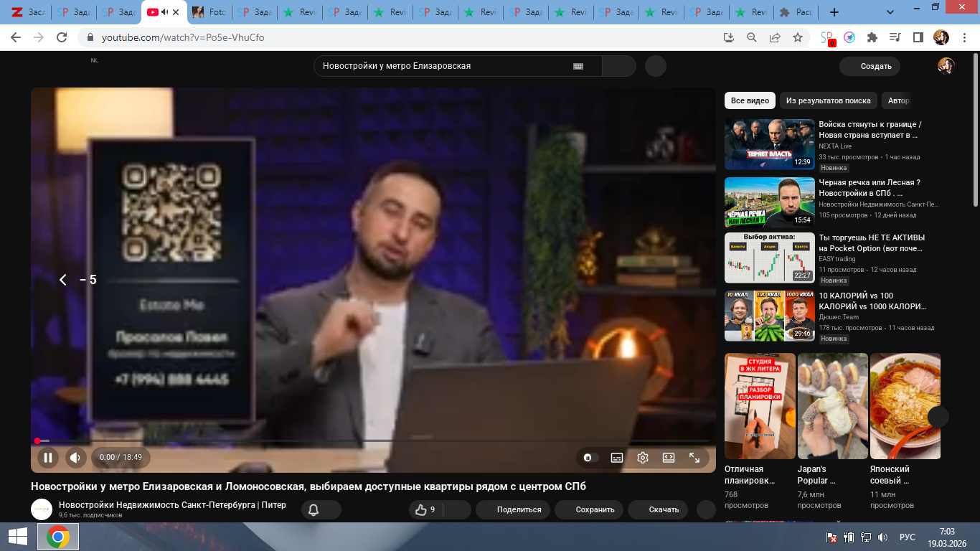980x551 pixels.
Task: Click the video progress bar
Action: (373, 441)
